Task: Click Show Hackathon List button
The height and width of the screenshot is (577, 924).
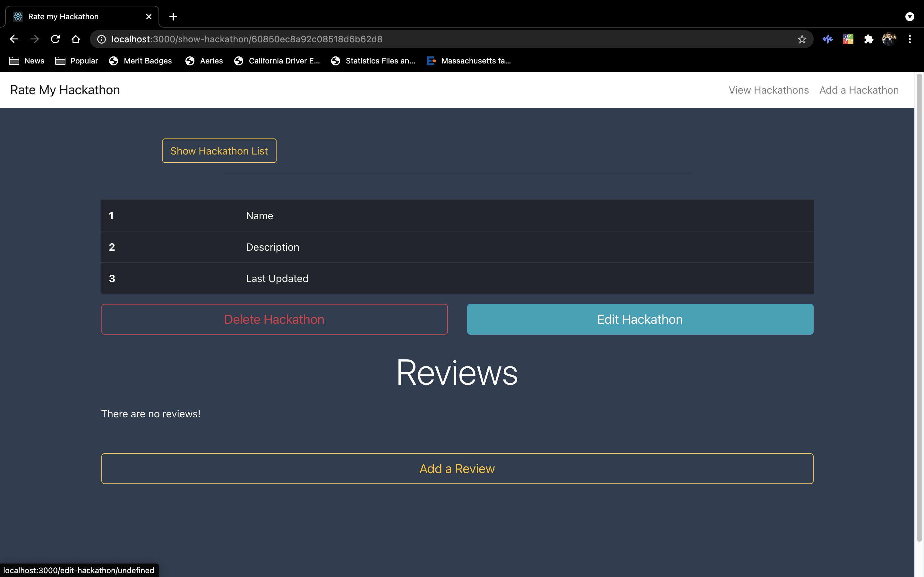Action: point(219,151)
